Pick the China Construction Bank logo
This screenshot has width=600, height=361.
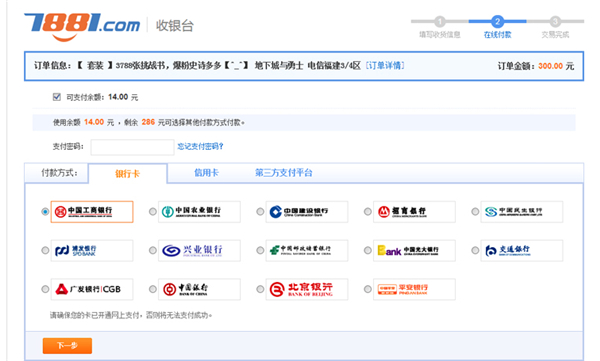pos(307,212)
